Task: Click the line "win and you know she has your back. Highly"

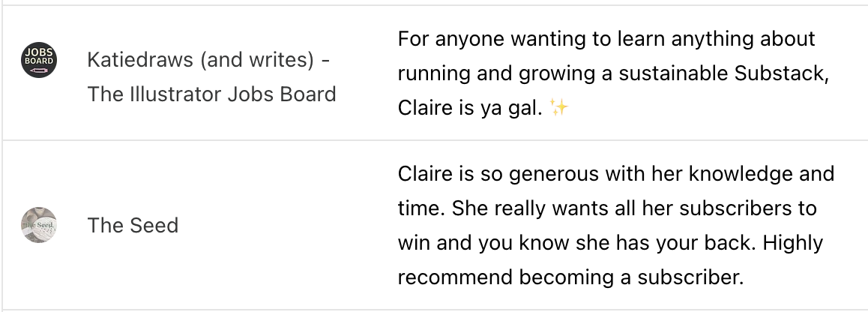Action: click(609, 244)
